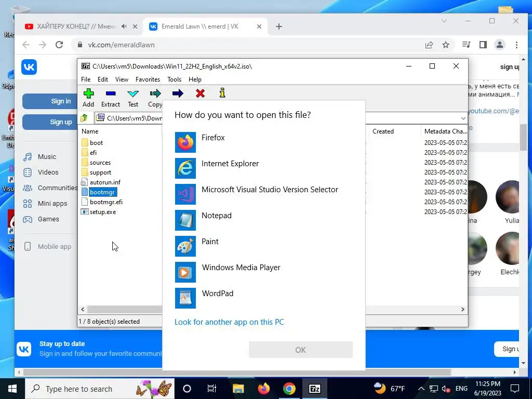Open the 7-Zip Favorites menu
This screenshot has width=532, height=399.
148,79
